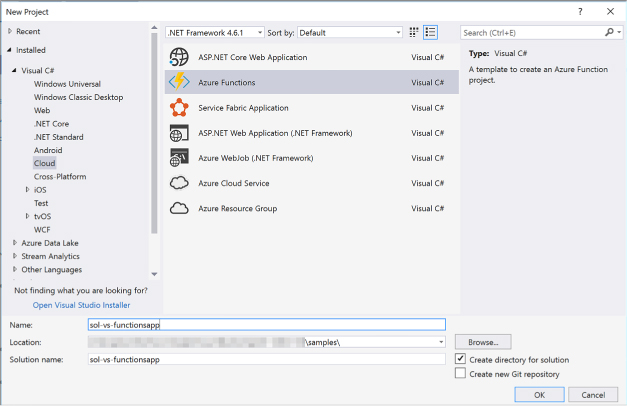Expand the Azure Data Lake node
Image resolution: width=627 pixels, height=406 pixels.
tap(15, 243)
